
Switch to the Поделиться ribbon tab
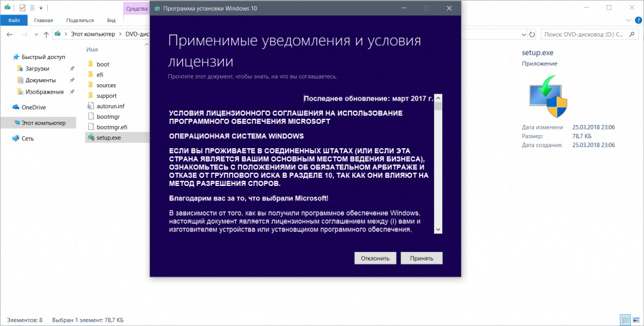(x=80, y=20)
